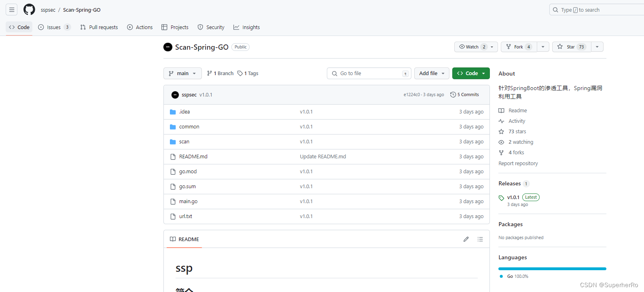Click the search magnifier icon in header
Viewport: 644px width, 292px height.
(x=555, y=10)
